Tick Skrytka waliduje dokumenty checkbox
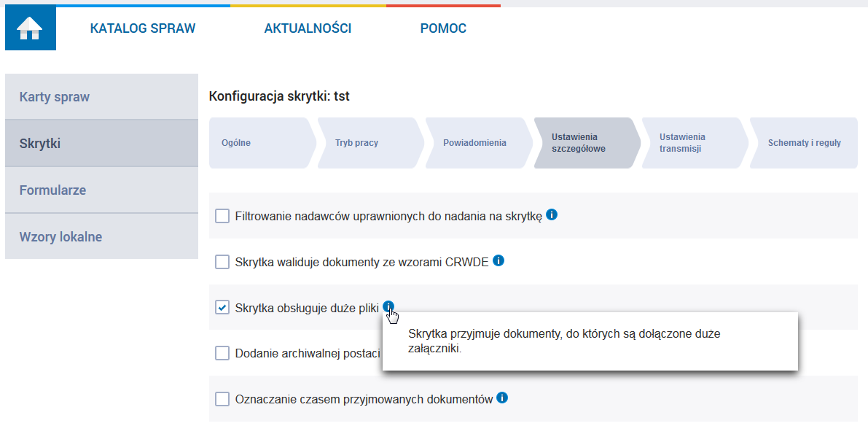Screen dimensions: 868x426 222,262
